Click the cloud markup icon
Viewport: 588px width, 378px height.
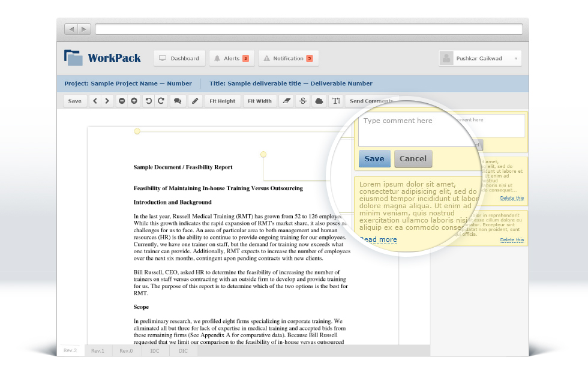click(319, 101)
